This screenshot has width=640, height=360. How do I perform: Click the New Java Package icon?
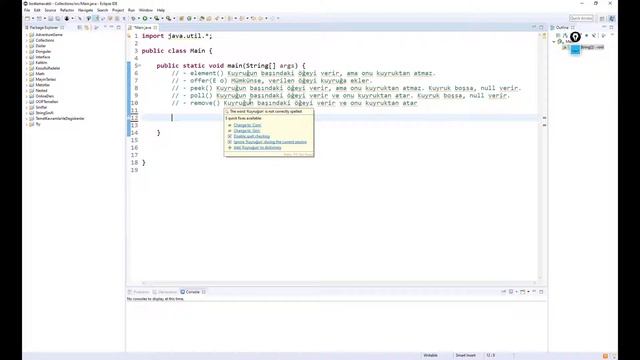pyautogui.click(x=182, y=18)
